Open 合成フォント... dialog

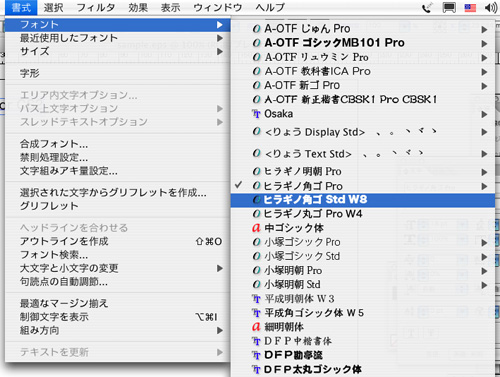(118, 144)
